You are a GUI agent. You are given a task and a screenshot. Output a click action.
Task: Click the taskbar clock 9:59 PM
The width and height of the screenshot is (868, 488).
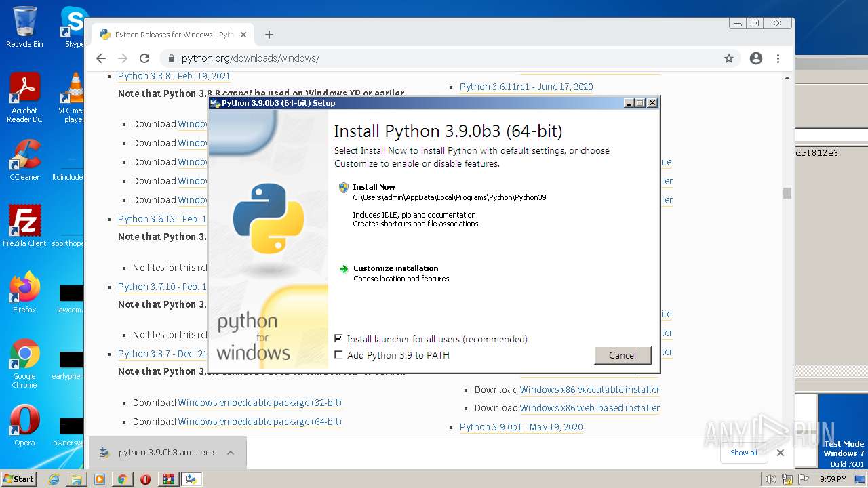833,479
